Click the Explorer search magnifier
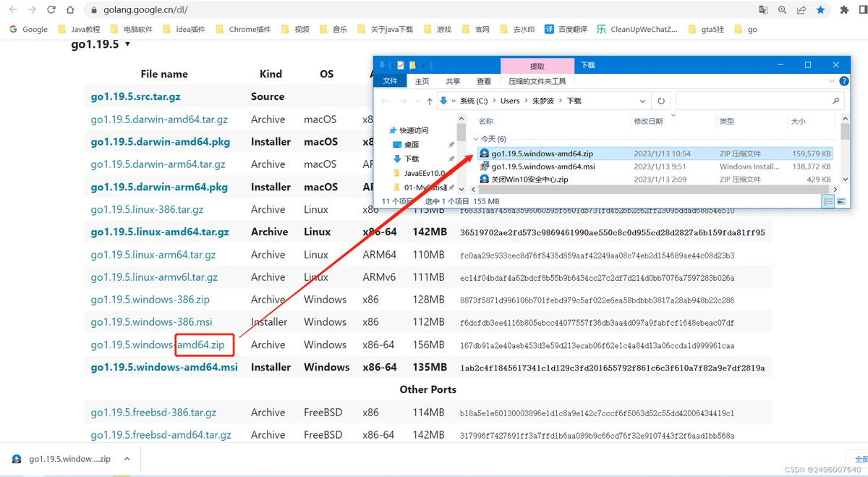 pyautogui.click(x=836, y=101)
